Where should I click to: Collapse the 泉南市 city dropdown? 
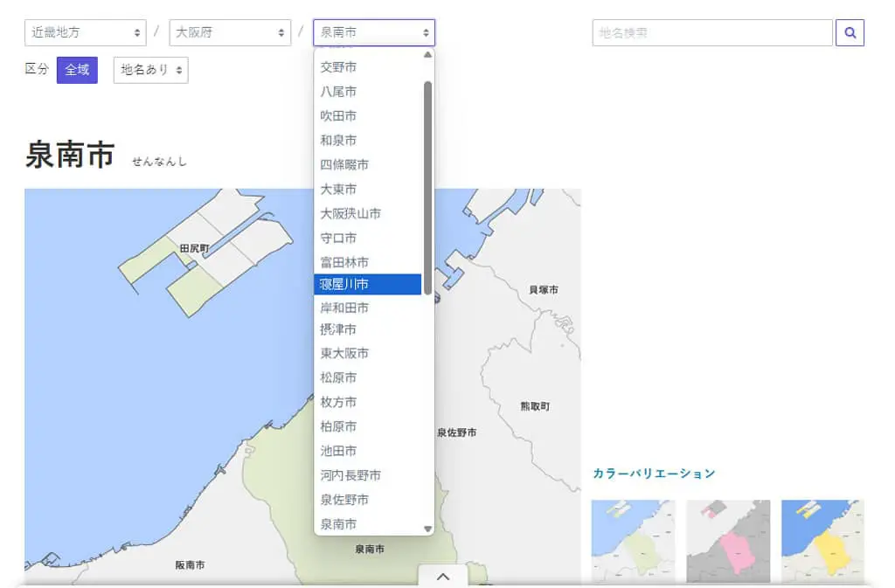point(374,33)
